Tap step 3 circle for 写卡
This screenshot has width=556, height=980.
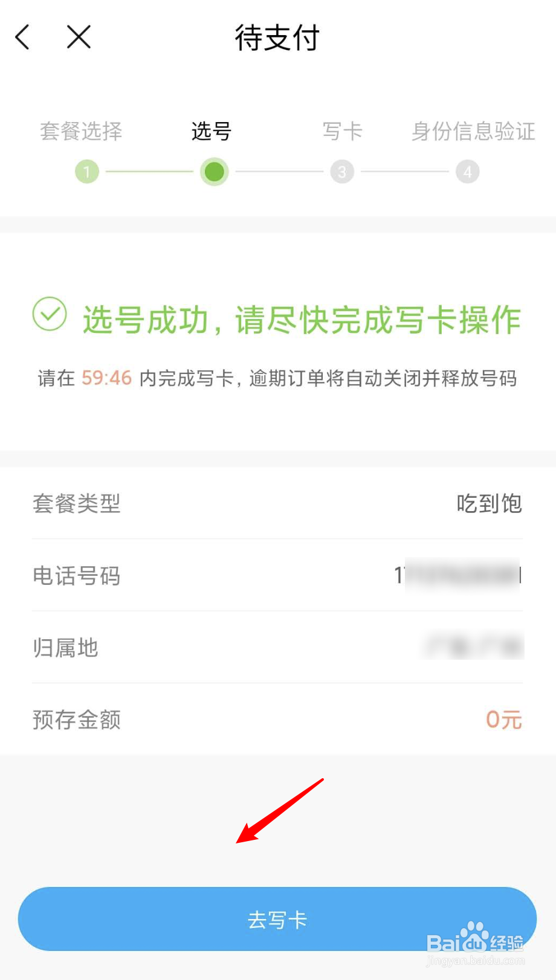tap(342, 172)
